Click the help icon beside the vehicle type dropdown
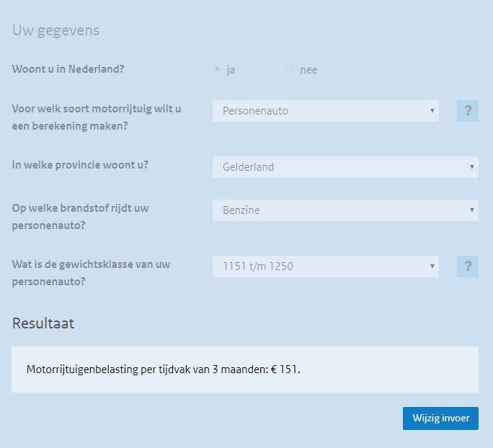 click(468, 111)
